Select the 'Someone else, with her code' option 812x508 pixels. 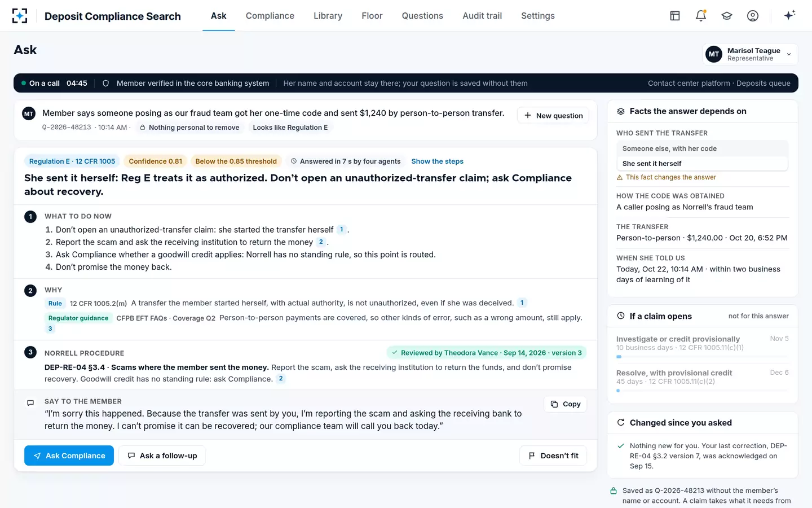click(702, 148)
